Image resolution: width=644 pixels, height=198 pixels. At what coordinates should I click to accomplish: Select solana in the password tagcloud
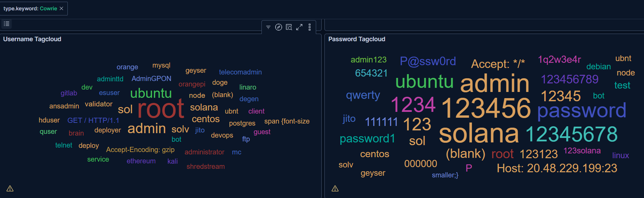click(479, 133)
